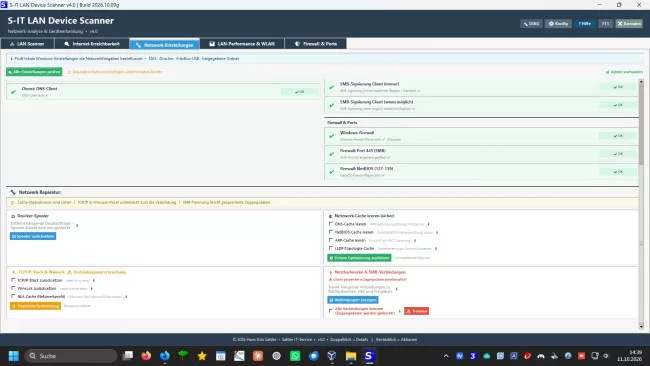Click OK status of Firewall Port 445 (SMB)
Viewport: 650px width, 366px height.
(618, 153)
